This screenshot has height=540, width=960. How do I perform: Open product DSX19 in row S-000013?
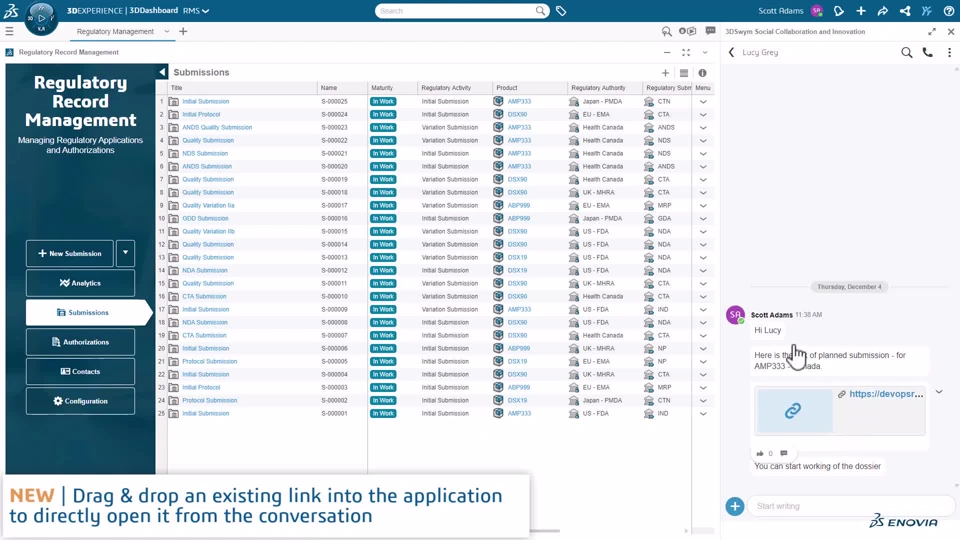point(517,258)
